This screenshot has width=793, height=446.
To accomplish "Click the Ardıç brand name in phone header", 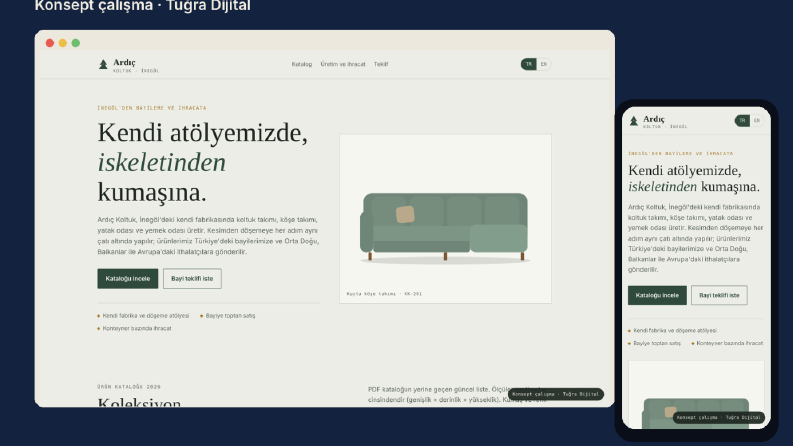I will point(654,119).
